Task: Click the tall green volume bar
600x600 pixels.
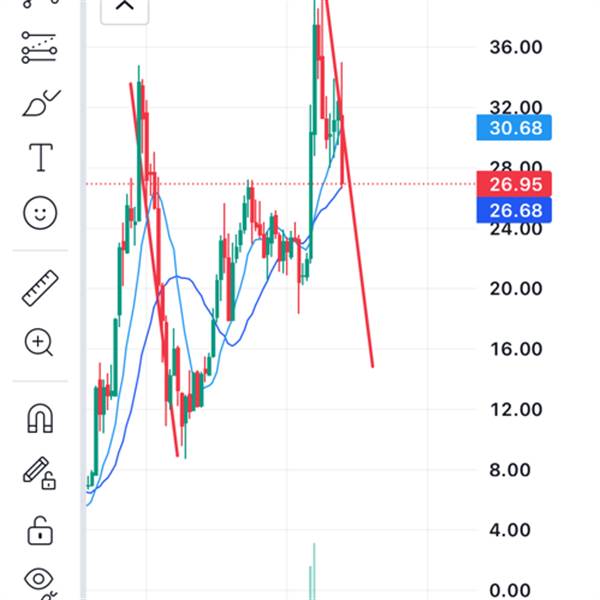Action: (x=314, y=571)
